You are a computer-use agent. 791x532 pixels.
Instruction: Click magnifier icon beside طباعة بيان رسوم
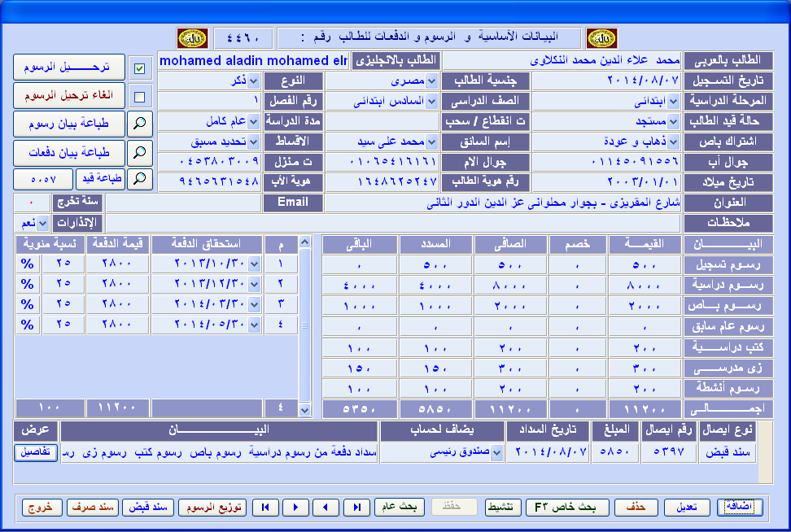pyautogui.click(x=141, y=124)
